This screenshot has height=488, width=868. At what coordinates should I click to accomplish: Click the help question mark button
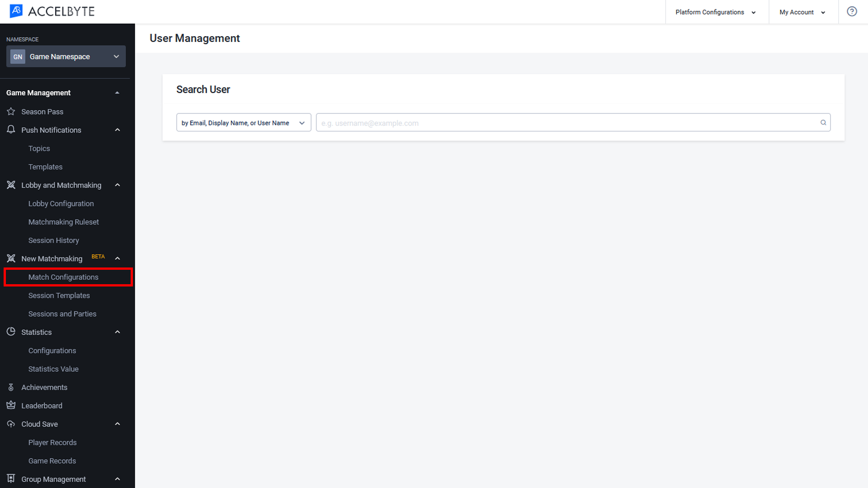852,12
